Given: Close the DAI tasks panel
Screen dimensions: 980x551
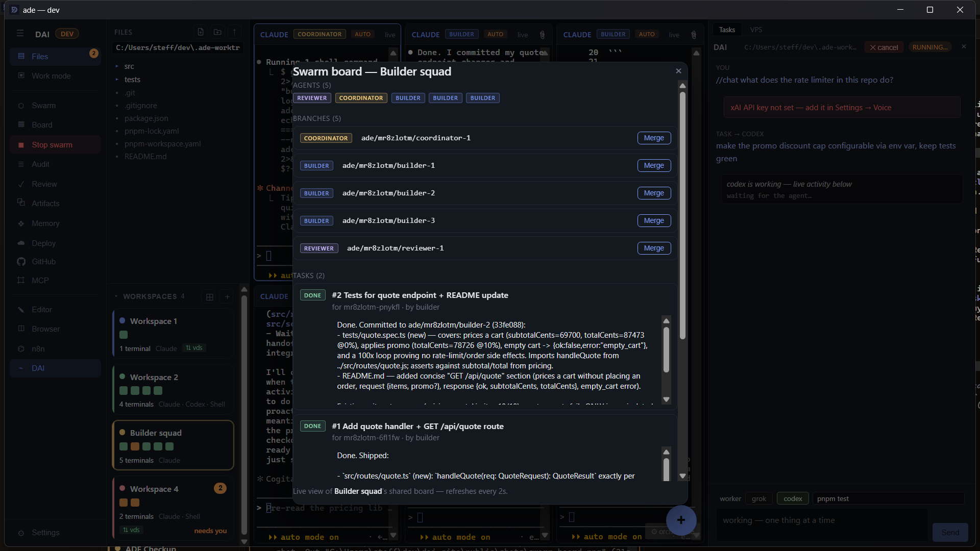Looking at the screenshot, I should click(964, 46).
